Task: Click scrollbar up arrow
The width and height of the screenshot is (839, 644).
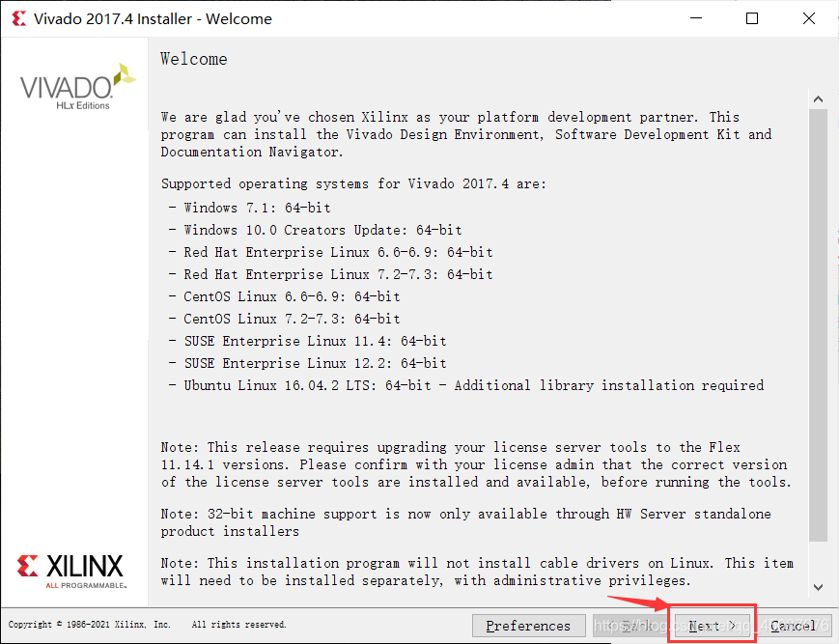Action: (x=818, y=98)
